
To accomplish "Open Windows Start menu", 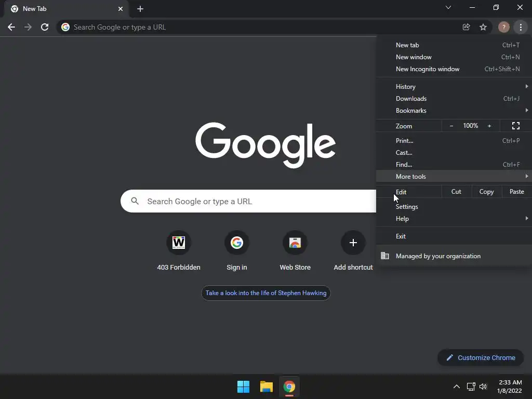I will pos(243,387).
